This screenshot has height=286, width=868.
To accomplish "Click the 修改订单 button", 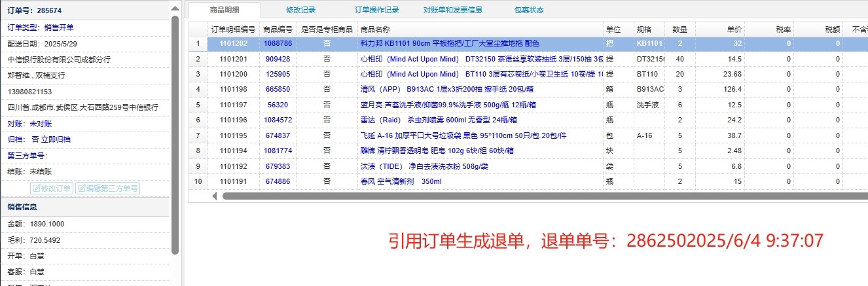I will [52, 188].
